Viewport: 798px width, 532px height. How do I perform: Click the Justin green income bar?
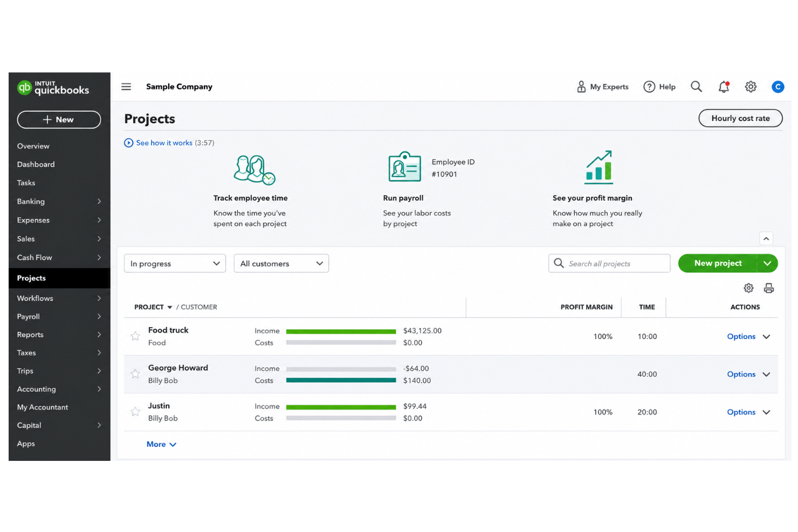tap(341, 407)
